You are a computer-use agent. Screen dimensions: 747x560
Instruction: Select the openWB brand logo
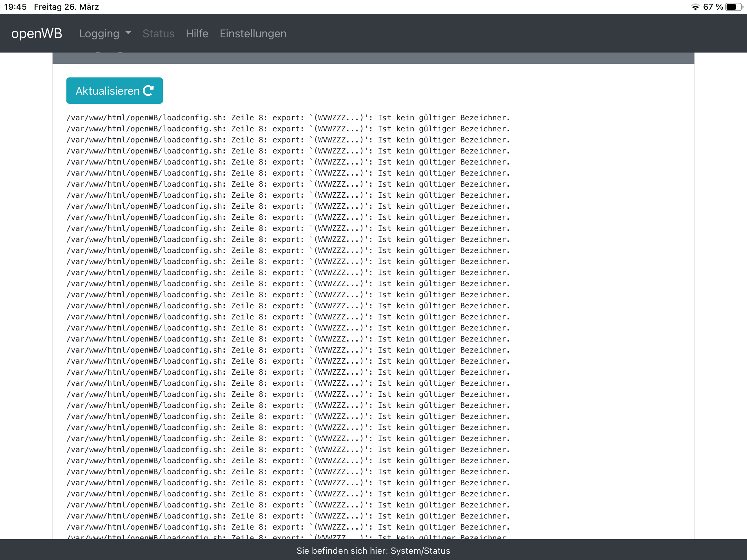(x=37, y=33)
